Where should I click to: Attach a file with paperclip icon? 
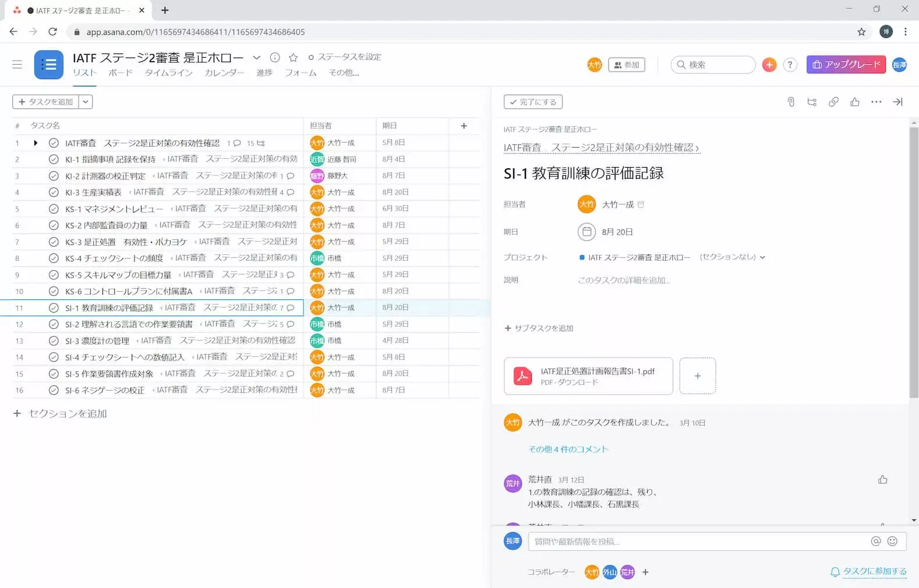pyautogui.click(x=791, y=102)
